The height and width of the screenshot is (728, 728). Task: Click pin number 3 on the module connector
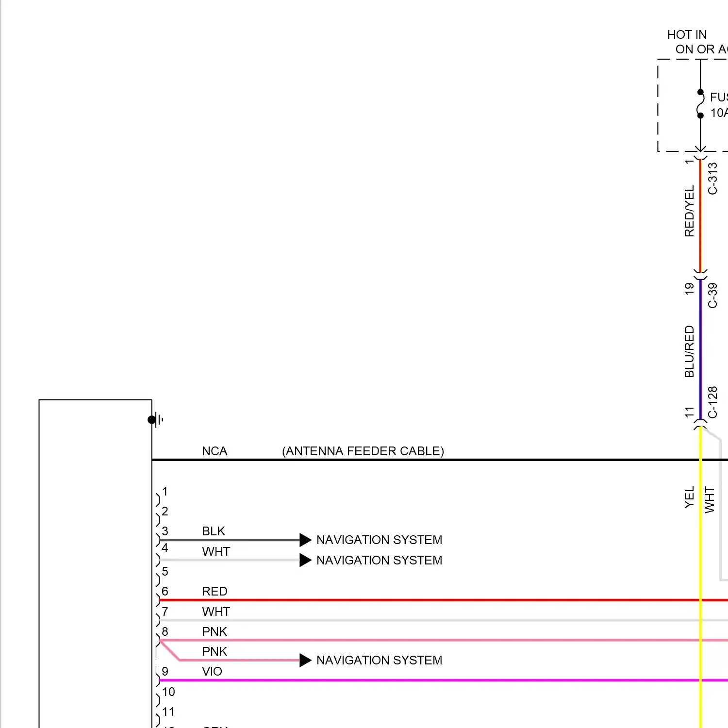click(x=165, y=531)
